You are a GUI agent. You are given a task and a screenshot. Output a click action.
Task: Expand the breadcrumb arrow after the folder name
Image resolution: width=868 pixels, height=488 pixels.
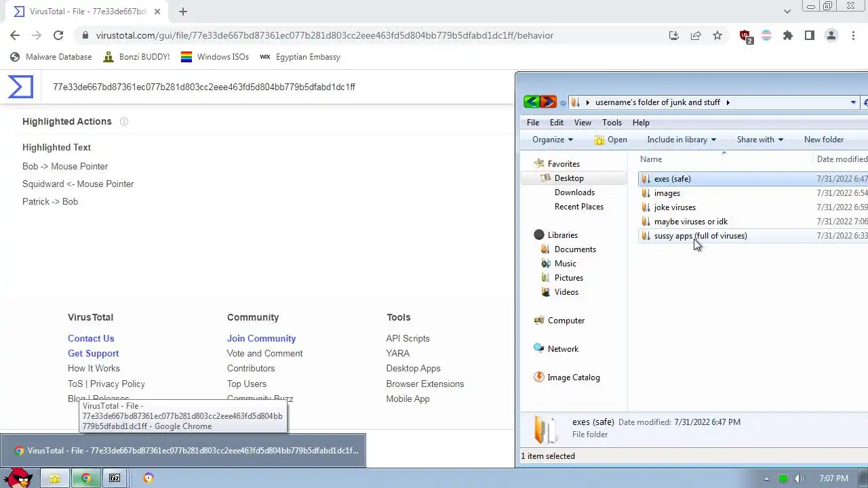point(728,102)
